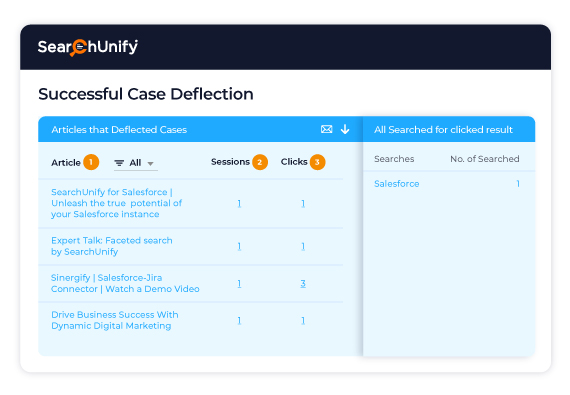This screenshot has height=395, width=570.
Task: Open Drive Business Success article link
Action: tap(115, 320)
